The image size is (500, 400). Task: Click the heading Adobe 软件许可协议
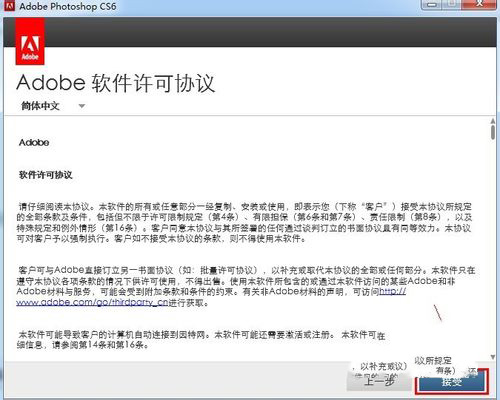coord(115,83)
